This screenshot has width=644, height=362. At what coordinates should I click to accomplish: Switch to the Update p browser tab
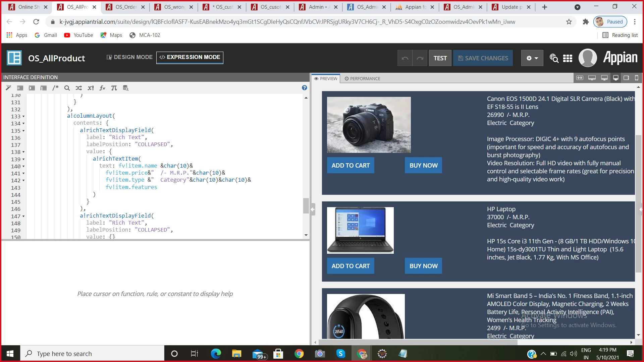tap(512, 7)
